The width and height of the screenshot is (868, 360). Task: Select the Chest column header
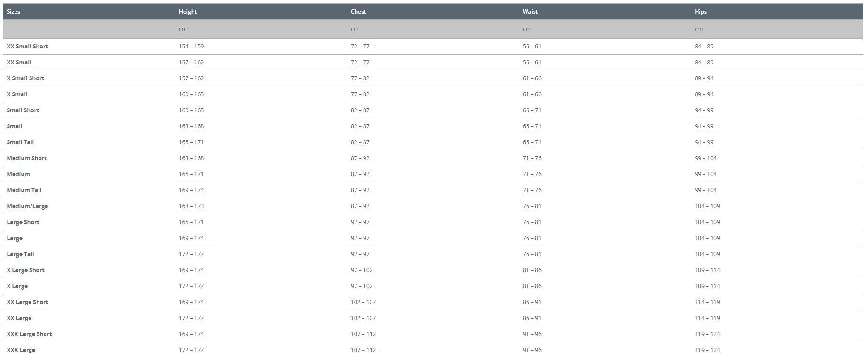(358, 12)
